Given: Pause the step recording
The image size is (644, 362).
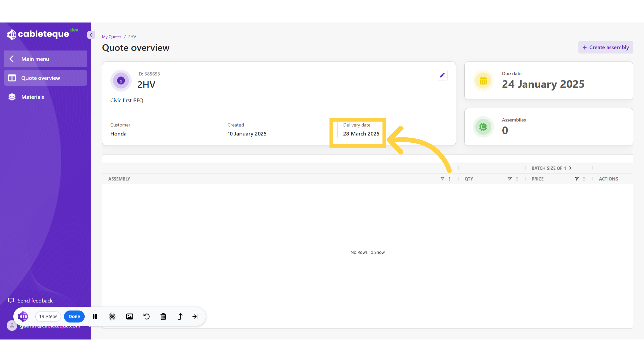Looking at the screenshot, I should 95,317.
